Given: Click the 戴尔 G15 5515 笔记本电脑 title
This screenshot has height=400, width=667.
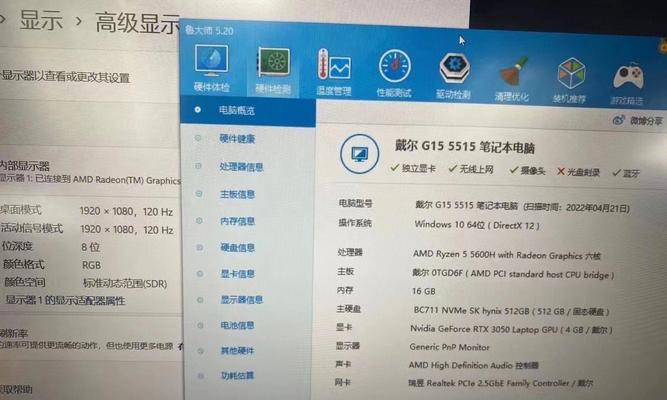Looking at the screenshot, I should click(465, 147).
